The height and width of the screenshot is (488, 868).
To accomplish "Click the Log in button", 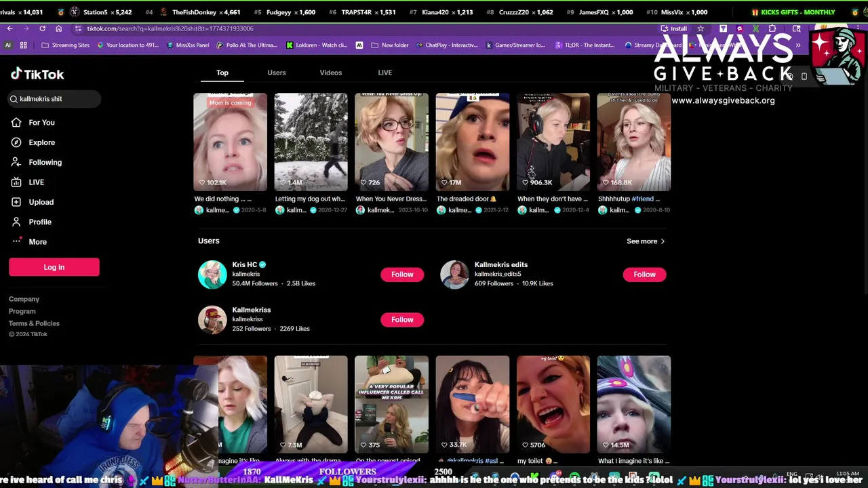I will pyautogui.click(x=54, y=267).
